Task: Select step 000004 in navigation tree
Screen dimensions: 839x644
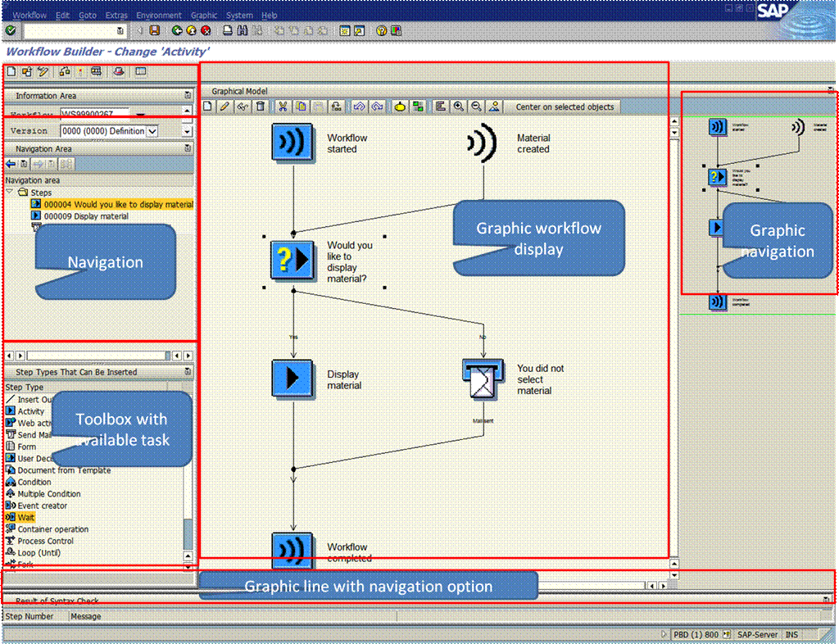Action: [x=112, y=204]
